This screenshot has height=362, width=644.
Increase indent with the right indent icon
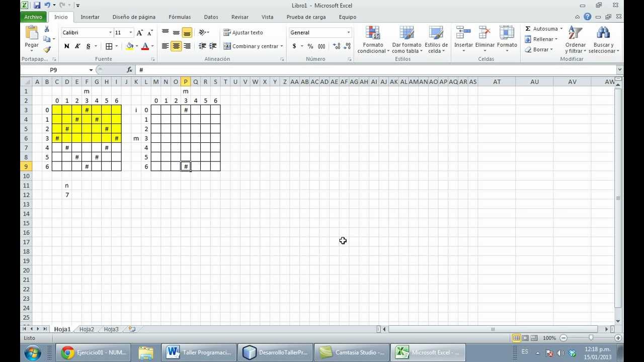tap(213, 46)
